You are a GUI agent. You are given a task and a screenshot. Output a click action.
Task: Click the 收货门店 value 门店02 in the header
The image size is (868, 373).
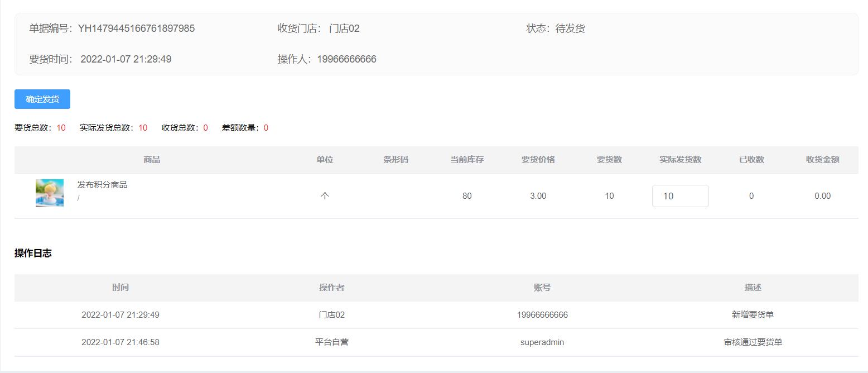tap(344, 28)
